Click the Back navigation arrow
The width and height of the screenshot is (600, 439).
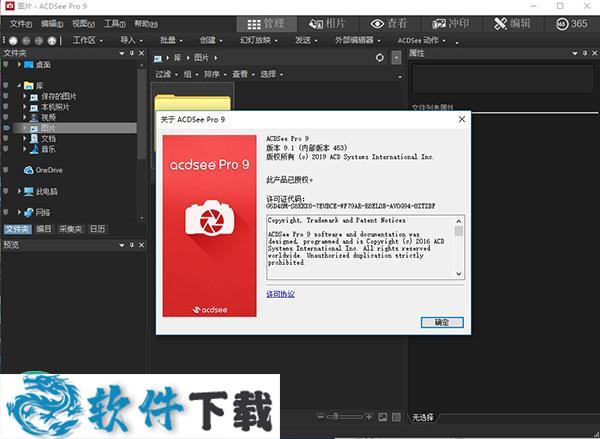point(26,40)
